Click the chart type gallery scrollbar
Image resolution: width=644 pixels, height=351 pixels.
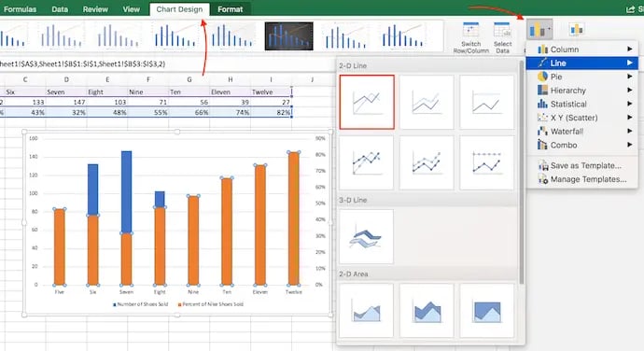click(x=522, y=172)
